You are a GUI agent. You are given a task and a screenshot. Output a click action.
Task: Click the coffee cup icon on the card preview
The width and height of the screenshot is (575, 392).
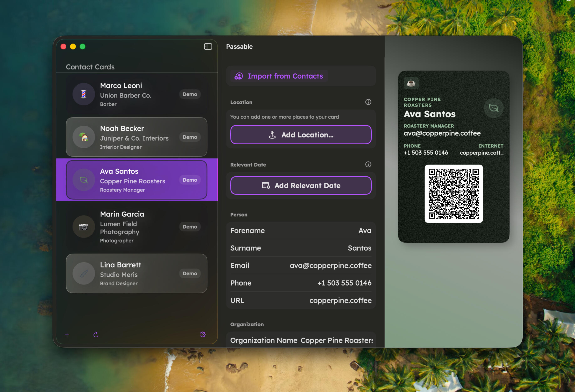[x=411, y=83]
